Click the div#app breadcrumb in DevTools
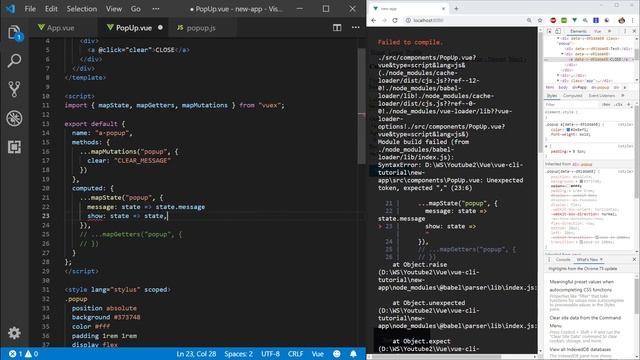Screen dimensions: 640x360 579,87
